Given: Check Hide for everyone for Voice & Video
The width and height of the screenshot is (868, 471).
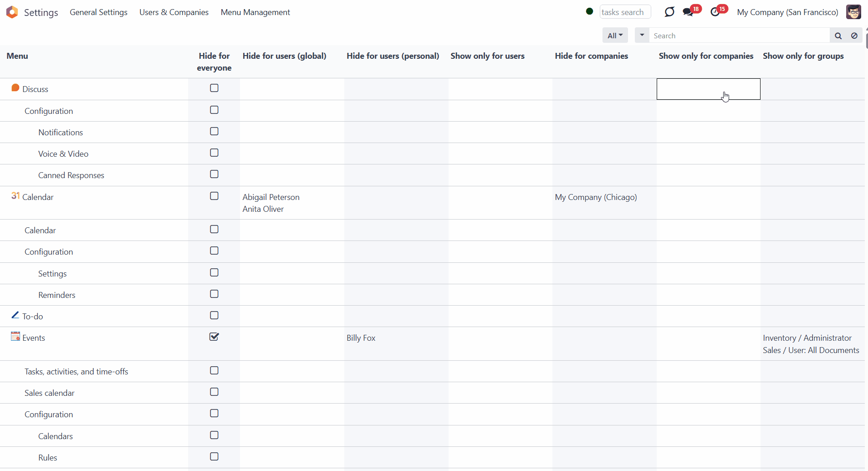Looking at the screenshot, I should [x=214, y=153].
